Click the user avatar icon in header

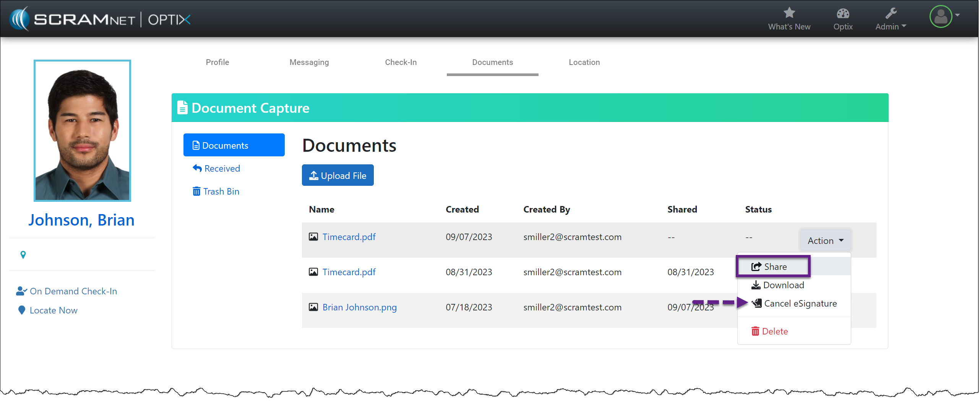pyautogui.click(x=940, y=17)
